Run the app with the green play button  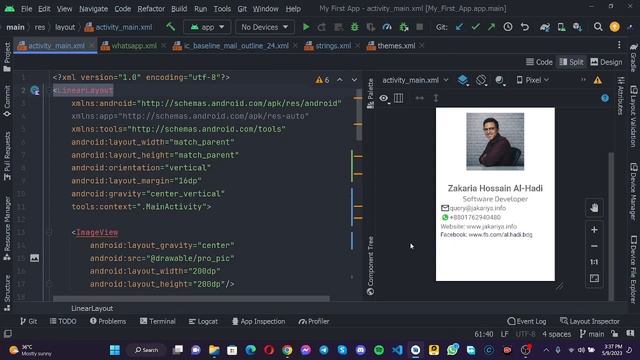tap(306, 27)
